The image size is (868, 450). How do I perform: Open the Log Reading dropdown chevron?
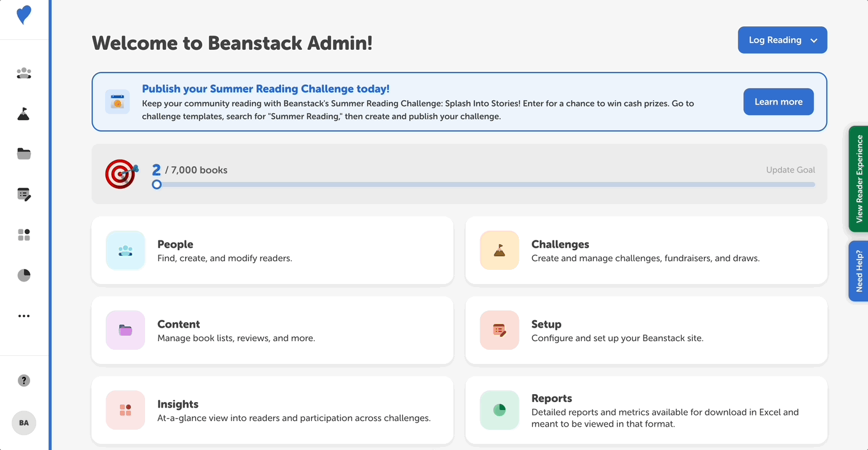tap(813, 39)
